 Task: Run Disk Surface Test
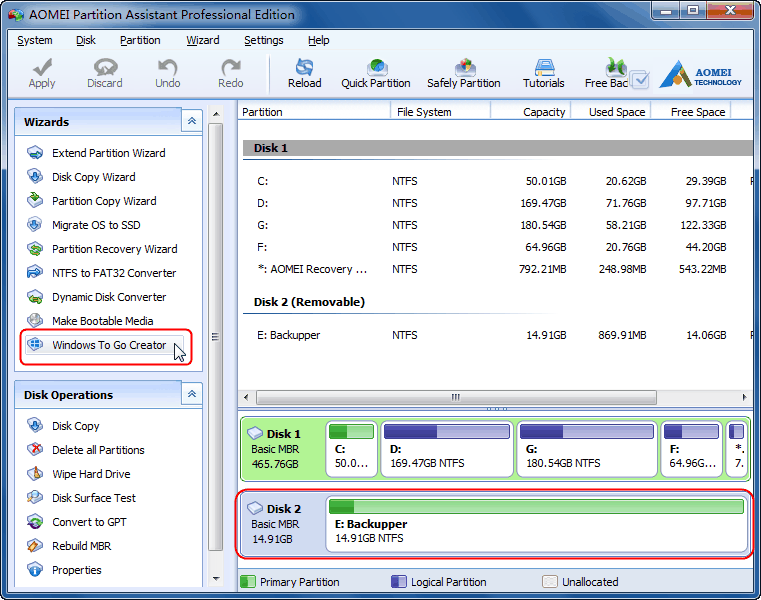[x=94, y=498]
